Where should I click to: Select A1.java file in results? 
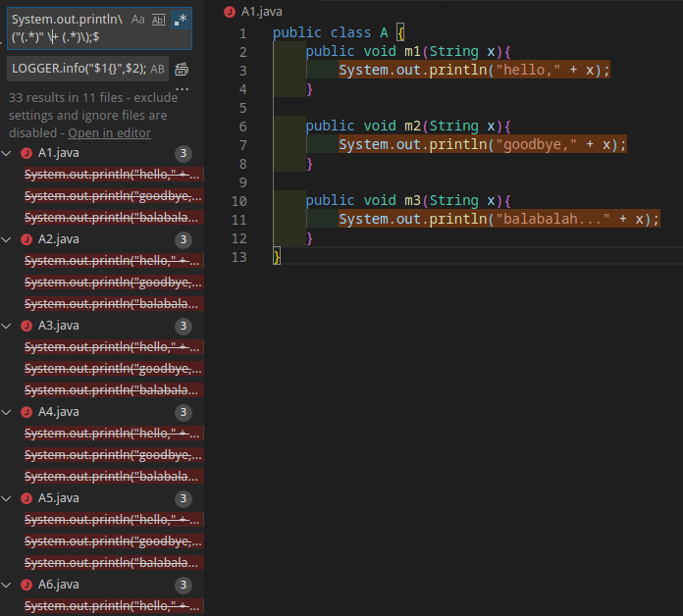point(58,153)
